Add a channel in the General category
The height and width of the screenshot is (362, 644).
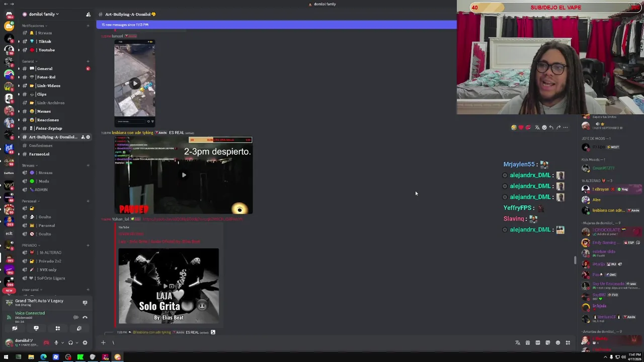pos(88,61)
